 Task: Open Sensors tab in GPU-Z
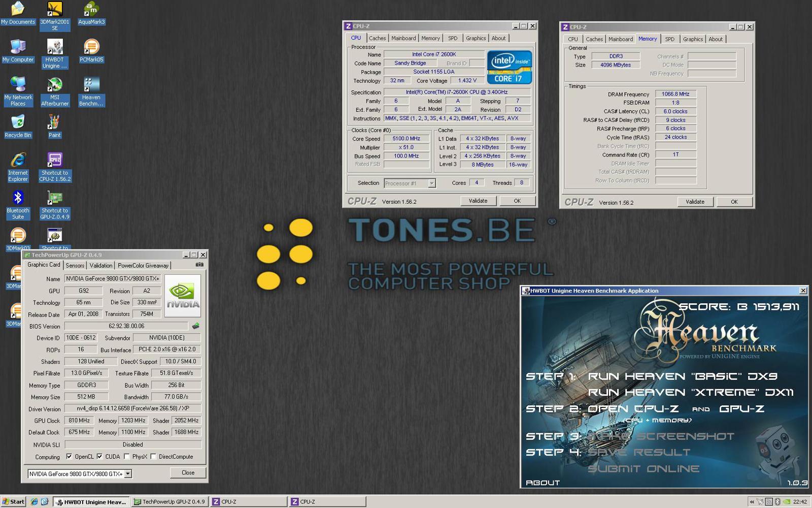(x=75, y=266)
